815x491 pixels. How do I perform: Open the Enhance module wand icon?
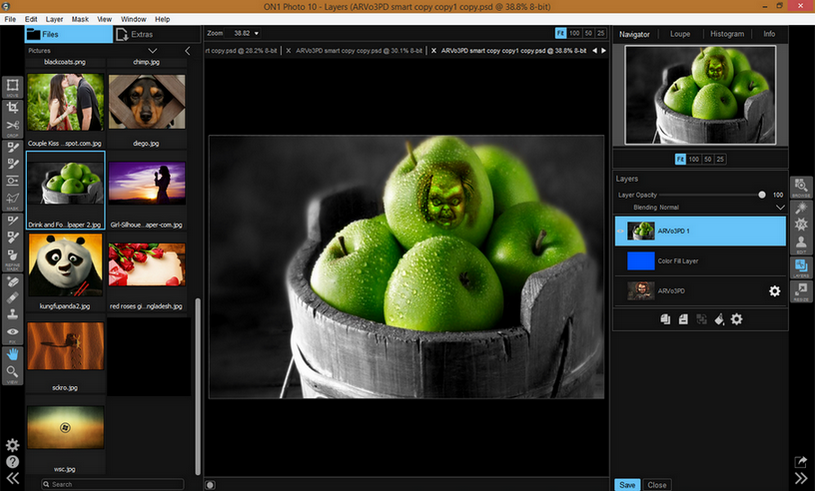pyautogui.click(x=801, y=208)
